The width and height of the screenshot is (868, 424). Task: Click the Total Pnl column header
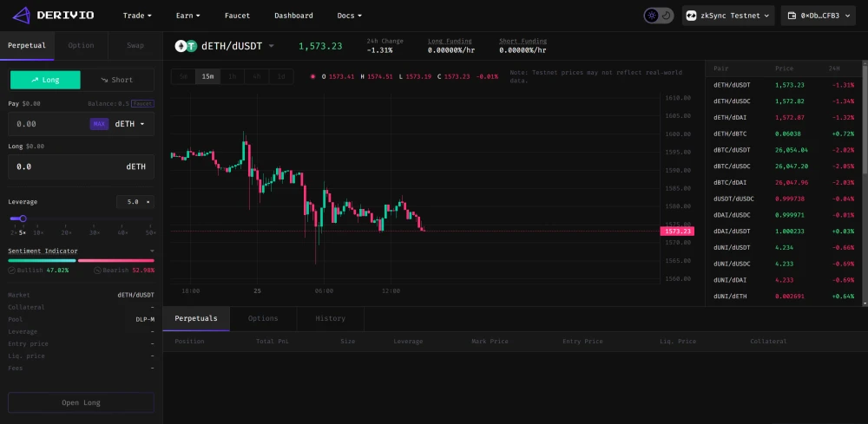pos(272,342)
